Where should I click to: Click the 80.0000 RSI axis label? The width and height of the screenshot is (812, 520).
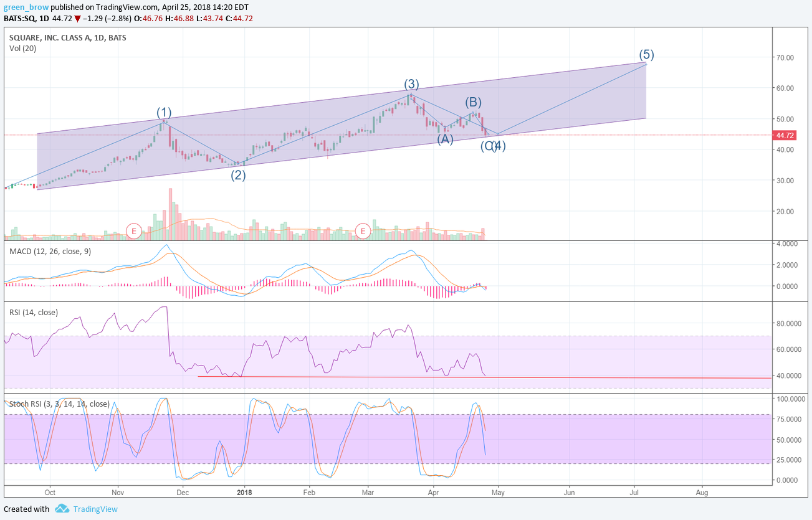(788, 323)
